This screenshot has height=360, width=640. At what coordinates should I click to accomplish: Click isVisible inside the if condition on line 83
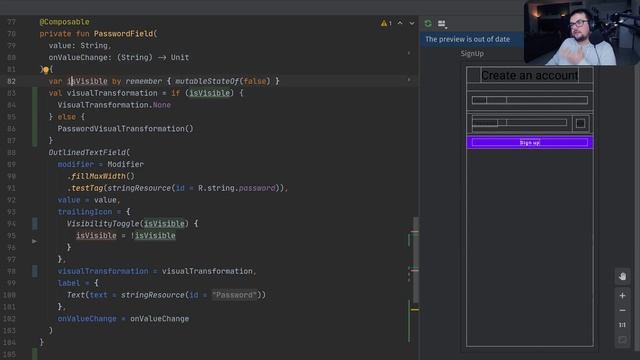click(209, 93)
